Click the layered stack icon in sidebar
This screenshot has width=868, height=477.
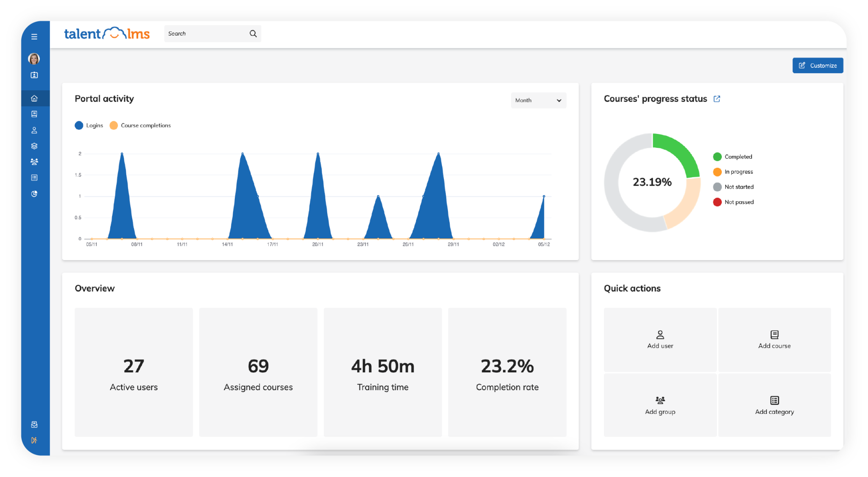tap(34, 146)
